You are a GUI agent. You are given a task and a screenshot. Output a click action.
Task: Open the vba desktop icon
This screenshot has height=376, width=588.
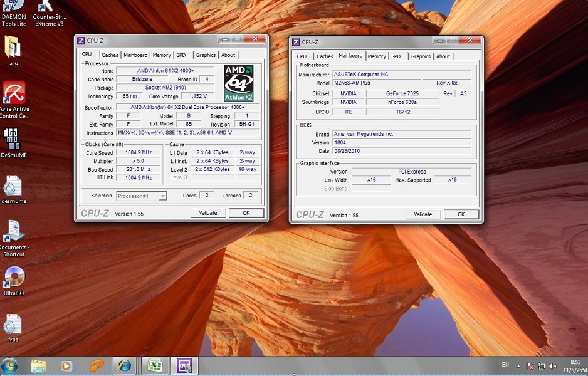click(13, 325)
